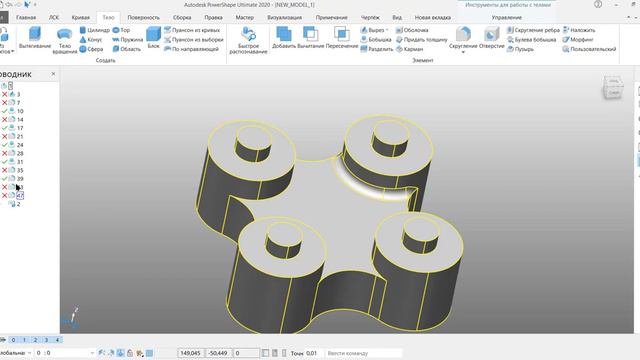Apply the Вычитание boolean subtraction
This screenshot has width=640, height=360.
pos(311,38)
